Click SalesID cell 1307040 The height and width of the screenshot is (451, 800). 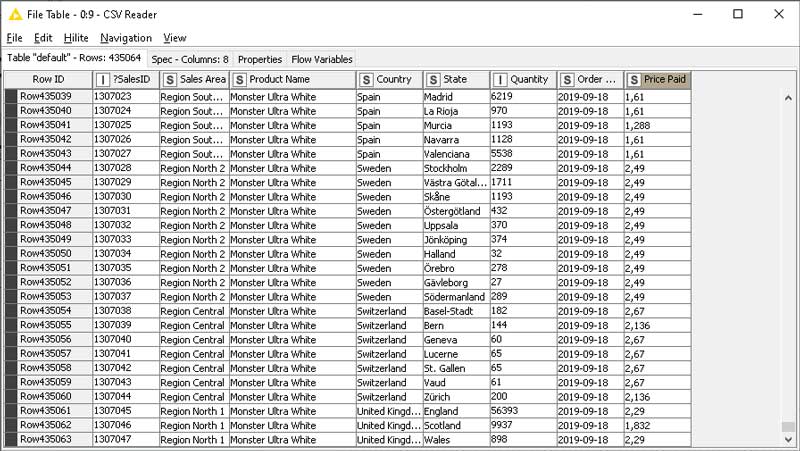[126, 339]
